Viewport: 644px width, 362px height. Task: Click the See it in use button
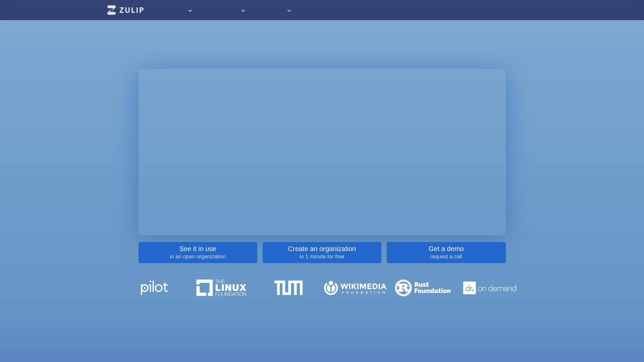[x=198, y=252]
